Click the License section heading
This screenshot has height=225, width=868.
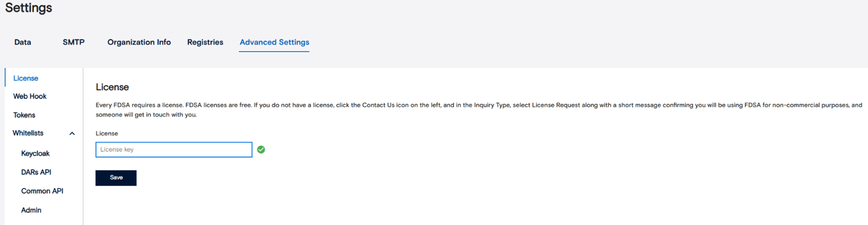[x=112, y=87]
